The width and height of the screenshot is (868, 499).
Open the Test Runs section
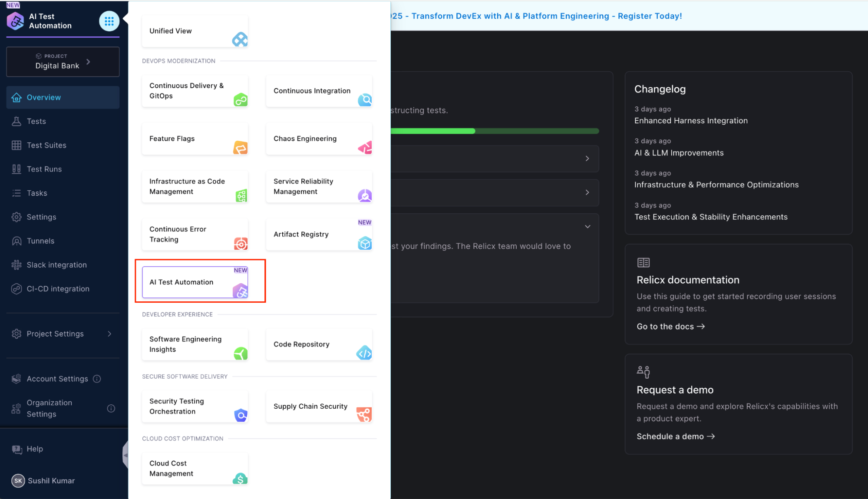tap(43, 169)
